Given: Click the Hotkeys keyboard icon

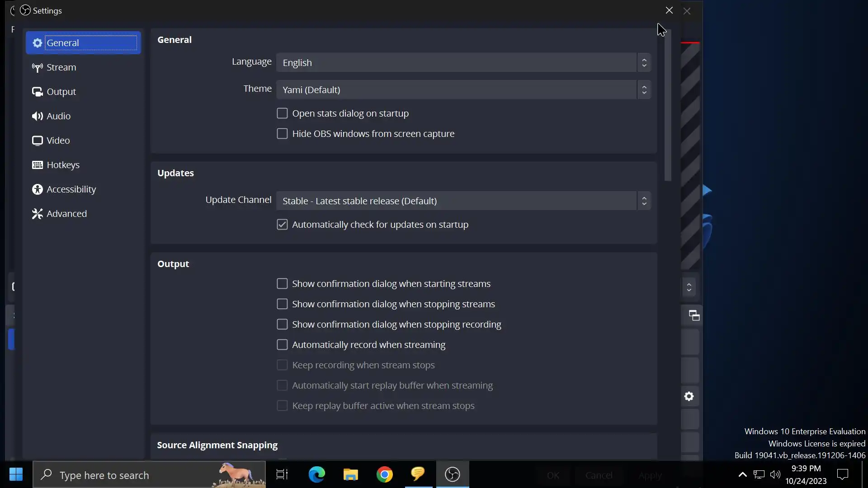Looking at the screenshot, I should [37, 165].
